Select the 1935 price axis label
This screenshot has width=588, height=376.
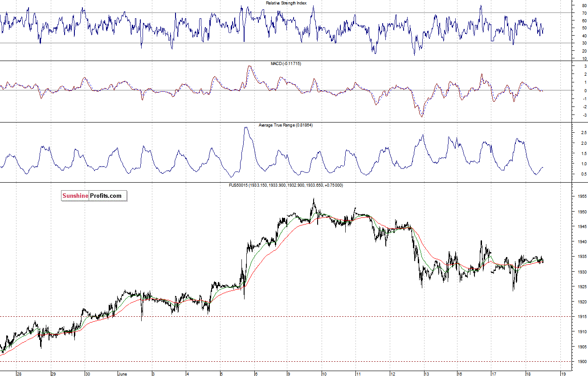tap(582, 257)
